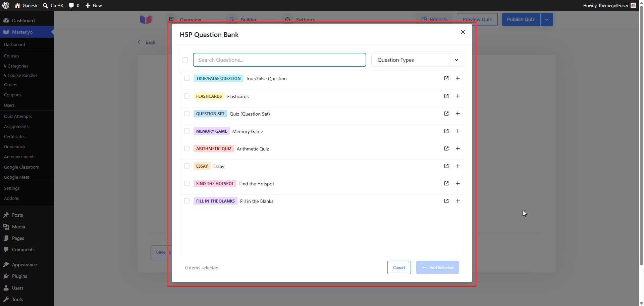
Task: Check the Flashcards checkbox
Action: click(x=187, y=96)
